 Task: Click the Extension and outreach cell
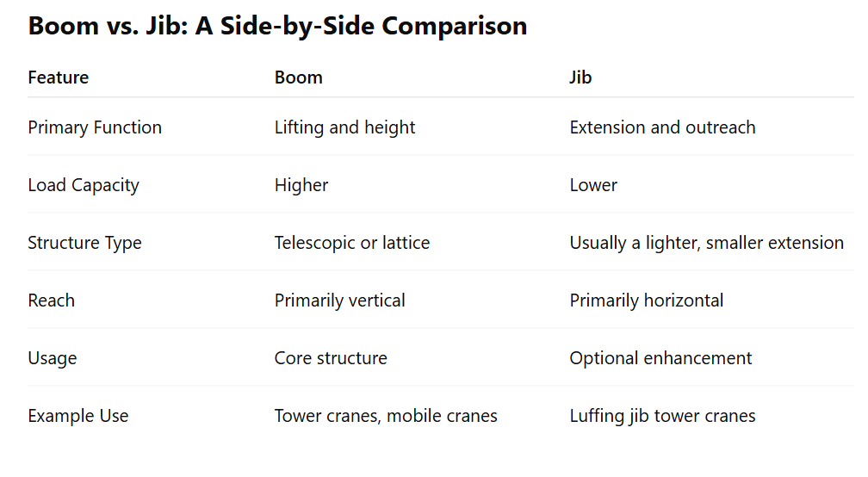pyautogui.click(x=662, y=127)
